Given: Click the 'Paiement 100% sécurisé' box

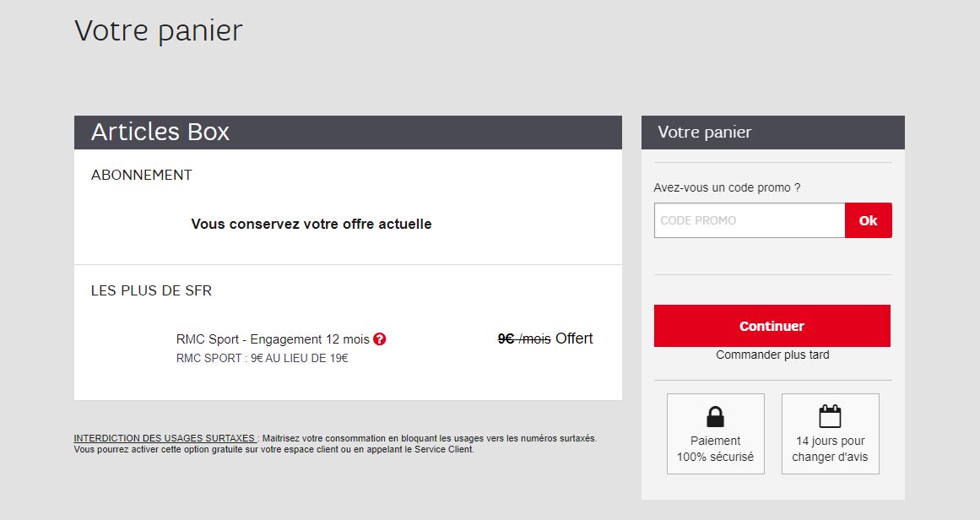Looking at the screenshot, I should coord(715,433).
